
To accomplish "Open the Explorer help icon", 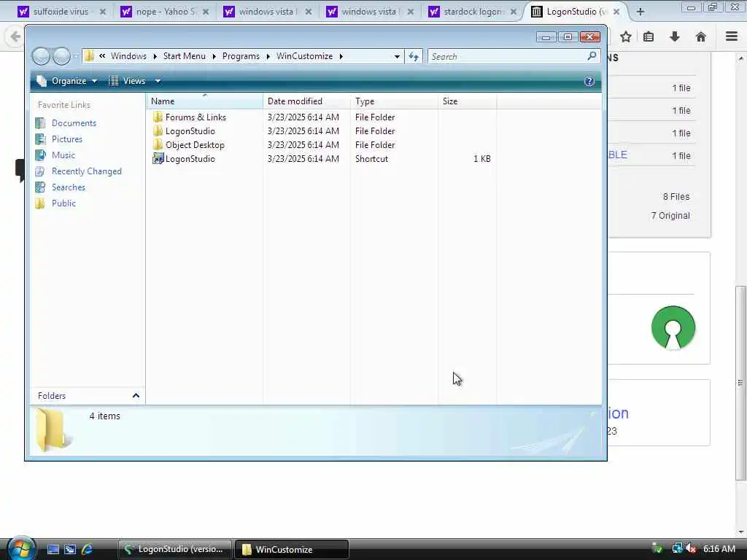I will [x=589, y=81].
